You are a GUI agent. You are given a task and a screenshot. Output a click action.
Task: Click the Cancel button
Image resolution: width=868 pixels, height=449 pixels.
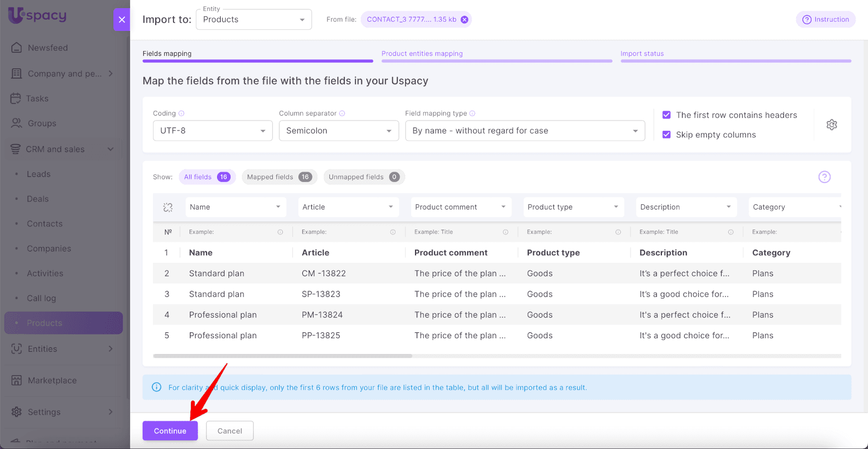(x=229, y=431)
